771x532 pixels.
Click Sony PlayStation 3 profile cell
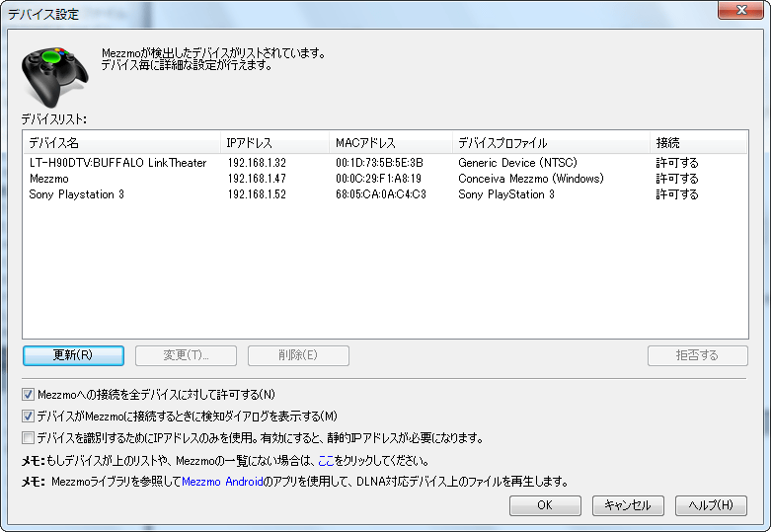pyautogui.click(x=506, y=194)
